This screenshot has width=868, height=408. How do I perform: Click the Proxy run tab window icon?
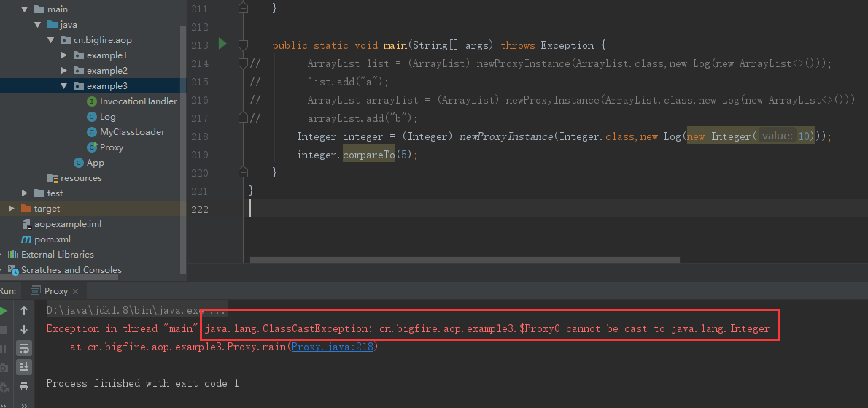[x=36, y=290]
